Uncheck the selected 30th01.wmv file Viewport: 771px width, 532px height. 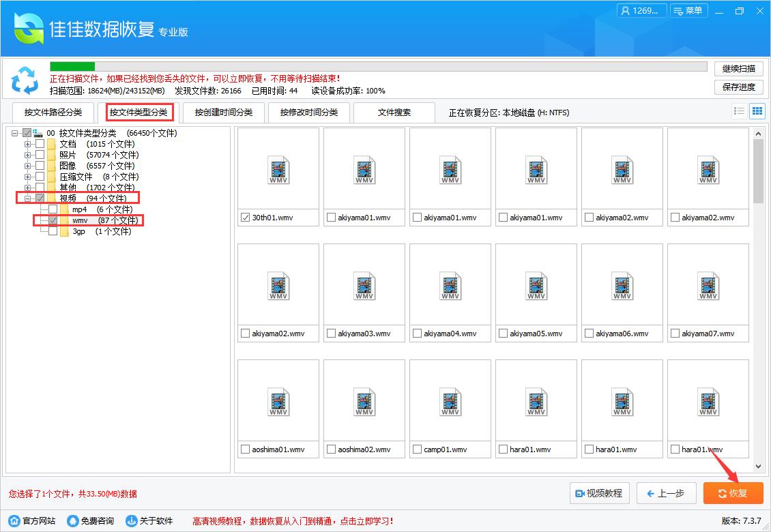click(244, 218)
